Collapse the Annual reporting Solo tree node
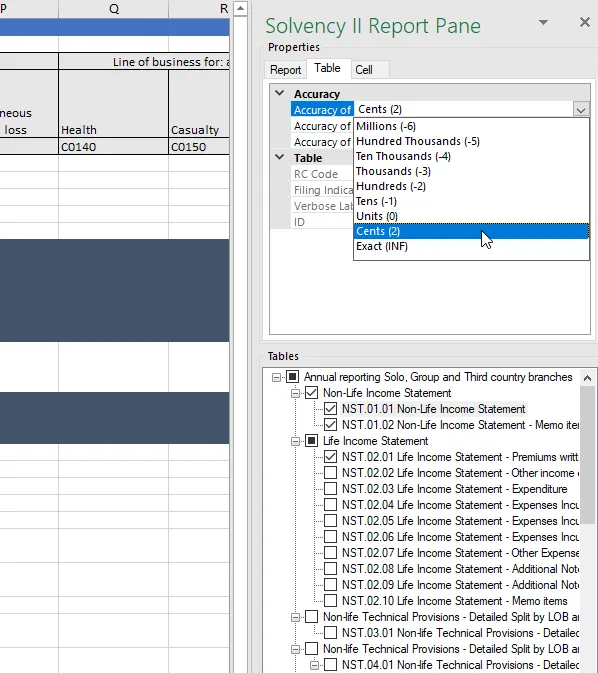 (276, 377)
